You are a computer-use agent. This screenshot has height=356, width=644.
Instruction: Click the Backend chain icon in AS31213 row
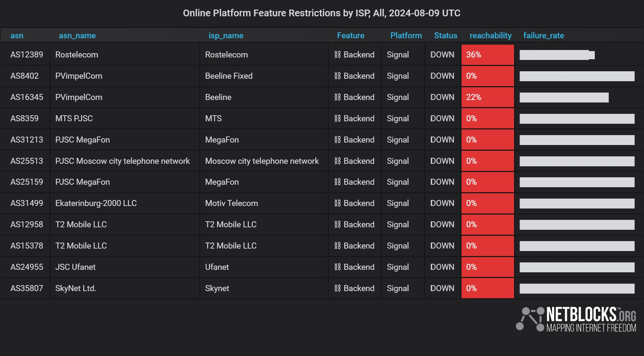pos(337,140)
